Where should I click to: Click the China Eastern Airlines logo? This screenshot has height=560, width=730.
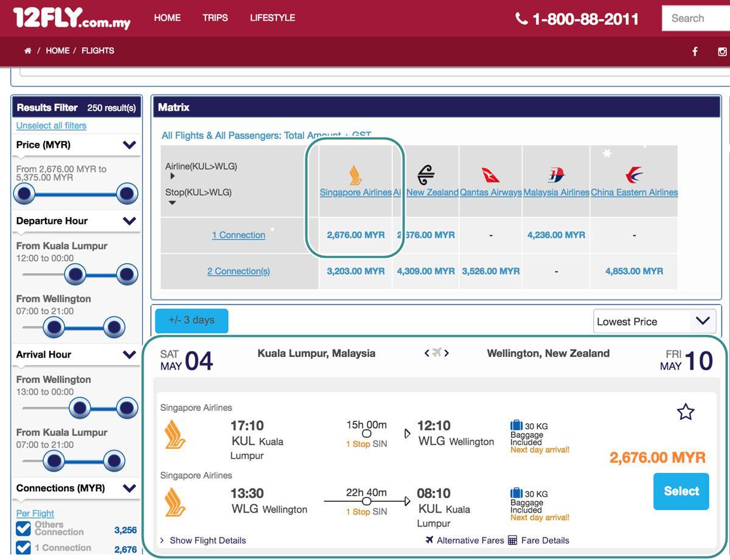point(634,175)
